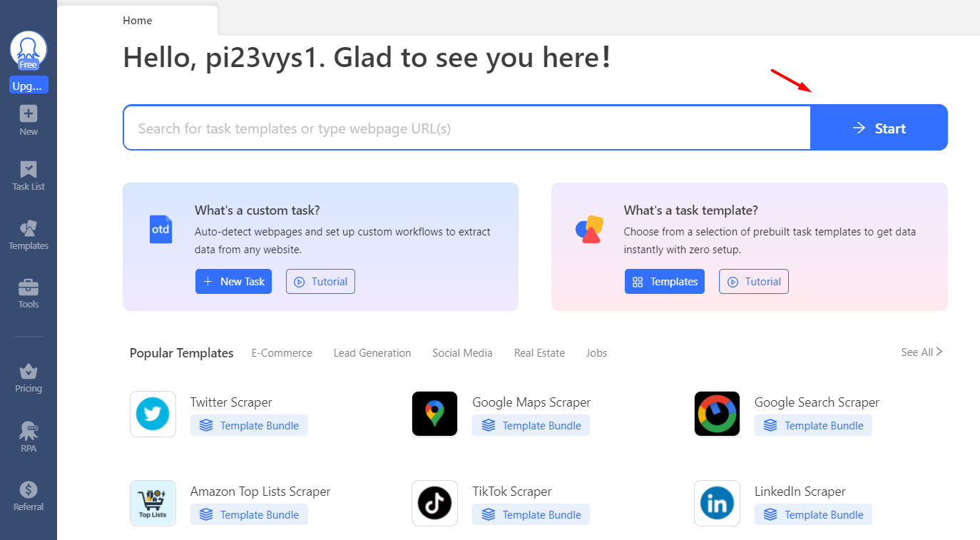Open a New task from the sidebar
This screenshot has height=540, width=980.
(28, 119)
